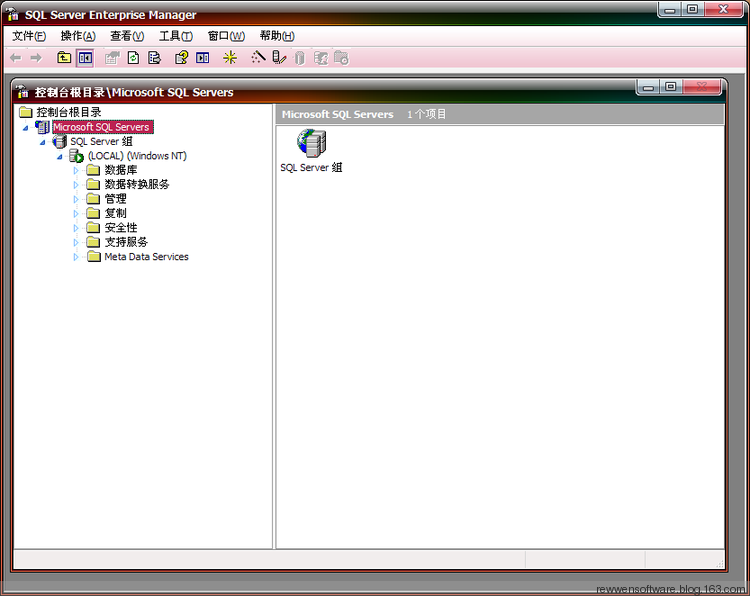Click the Refresh toolbar icon
Image resolution: width=750 pixels, height=596 pixels.
pyautogui.click(x=133, y=58)
